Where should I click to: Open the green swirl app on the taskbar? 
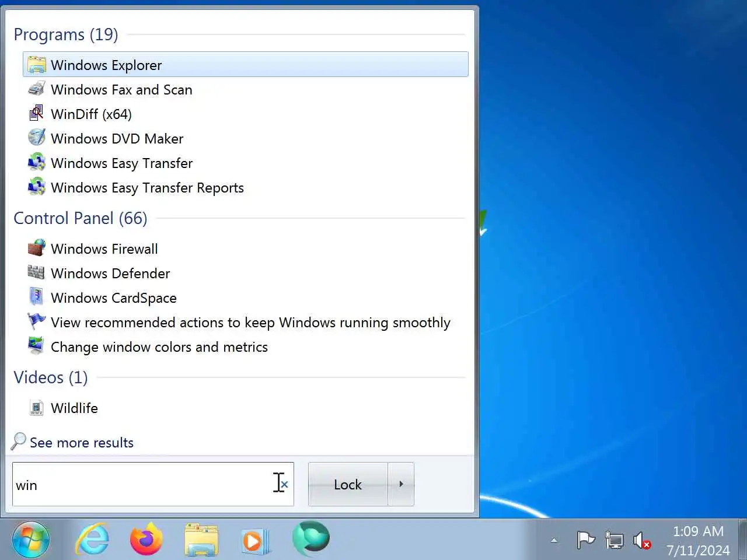311,538
